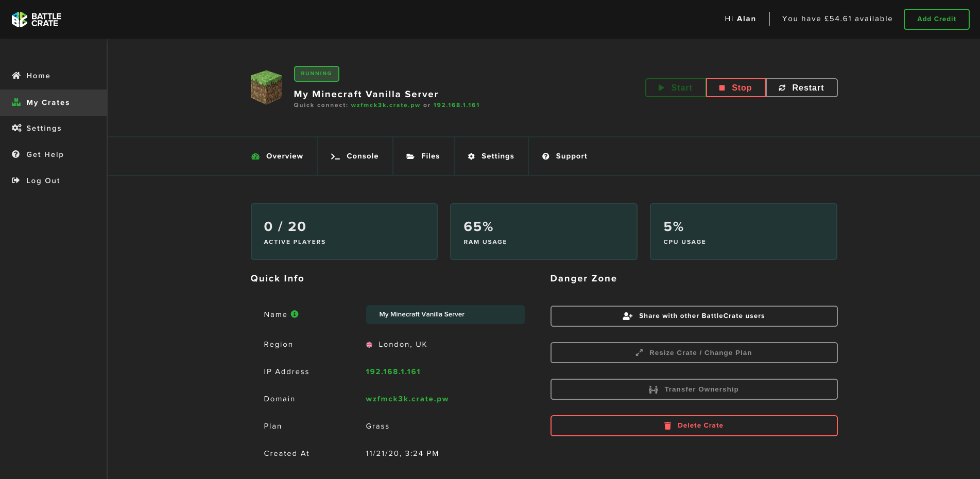This screenshot has height=479, width=980.
Task: Click the 'Danger Zone' heading
Action: [583, 278]
